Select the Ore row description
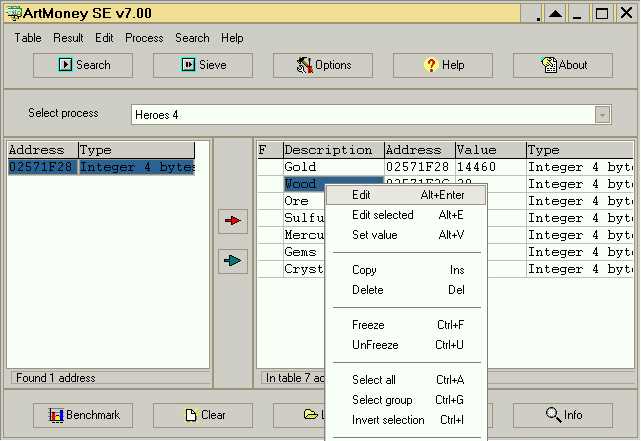This screenshot has height=441, width=641. [304, 201]
